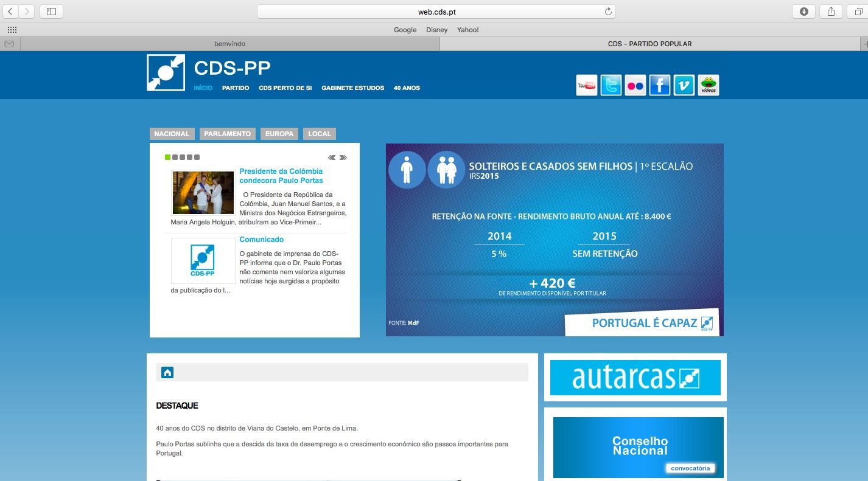The height and width of the screenshot is (481, 868).
Task: Open the Sapo videos icon
Action: [709, 86]
